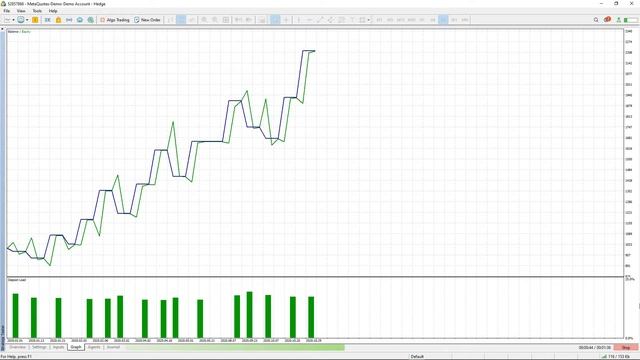This screenshot has width=640, height=360.
Task: Zoom in on the chart
Action: [x=204, y=20]
